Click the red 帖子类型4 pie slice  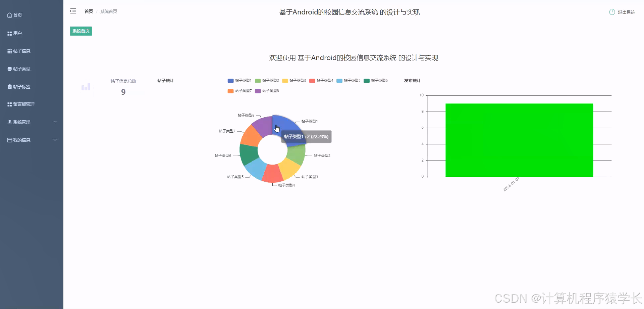click(272, 173)
